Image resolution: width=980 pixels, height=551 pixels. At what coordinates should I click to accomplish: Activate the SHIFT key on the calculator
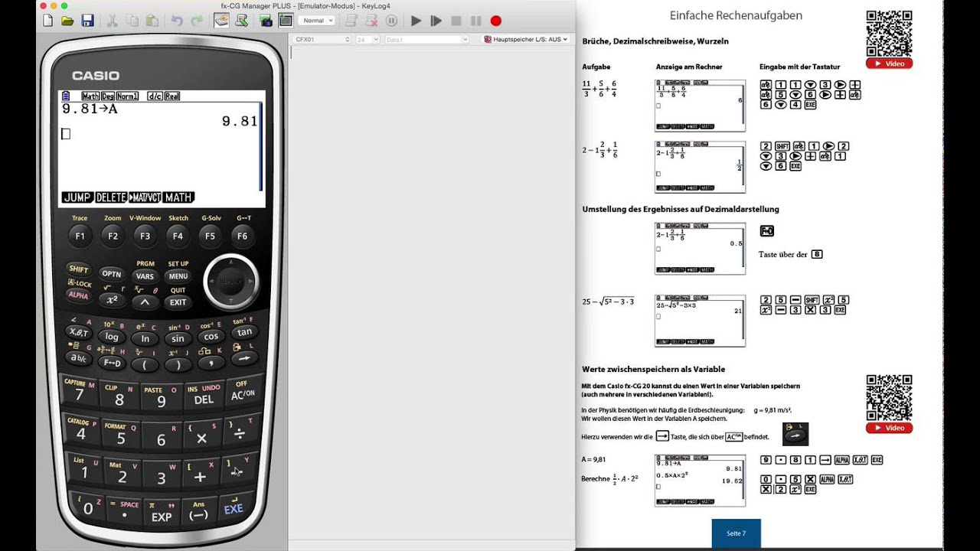pyautogui.click(x=79, y=269)
